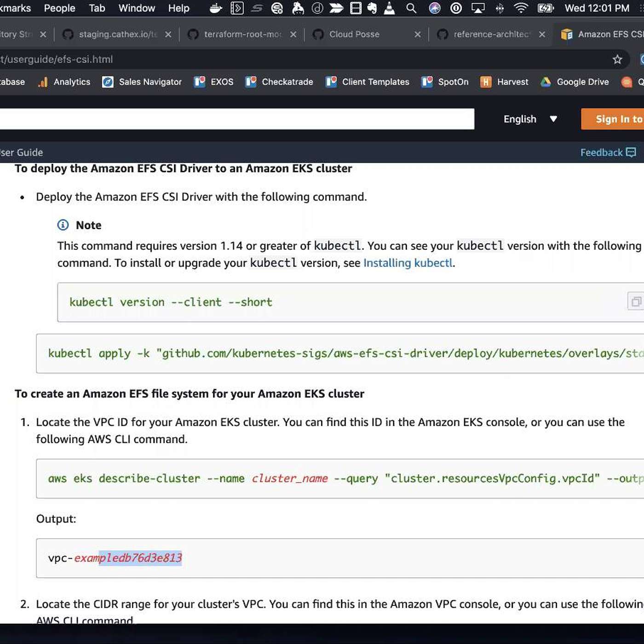This screenshot has height=644, width=644.
Task: Open the Tab menu
Action: 97,8
